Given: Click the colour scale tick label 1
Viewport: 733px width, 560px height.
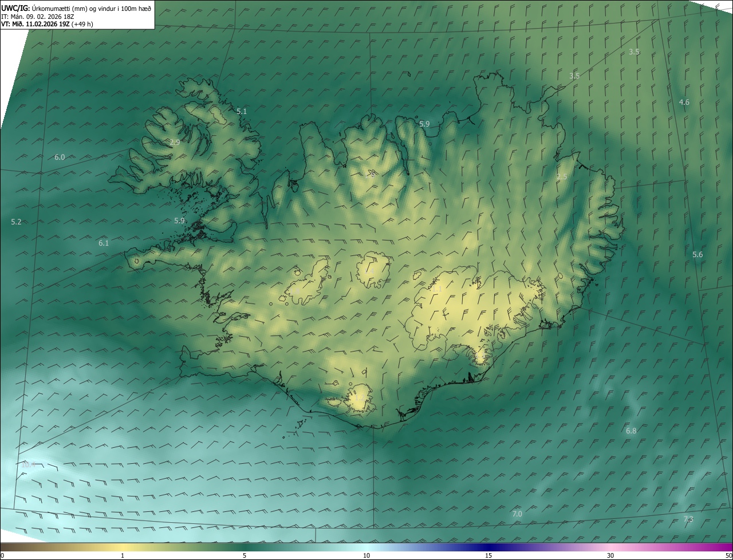Looking at the screenshot, I should (x=123, y=555).
